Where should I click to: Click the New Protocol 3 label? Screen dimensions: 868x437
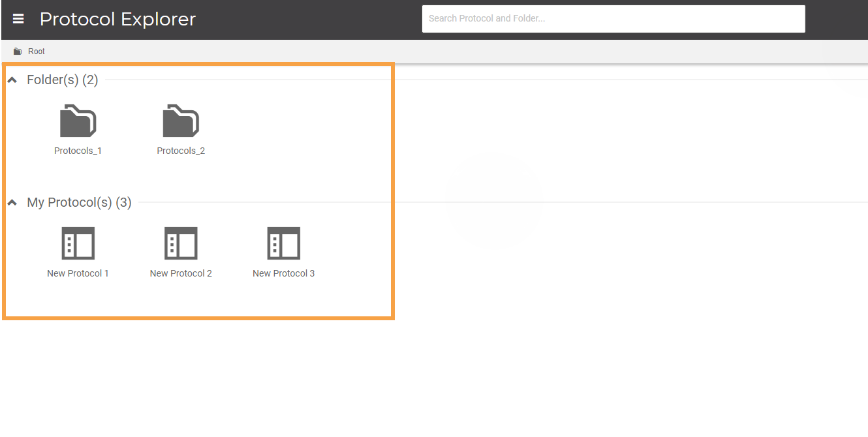[284, 273]
